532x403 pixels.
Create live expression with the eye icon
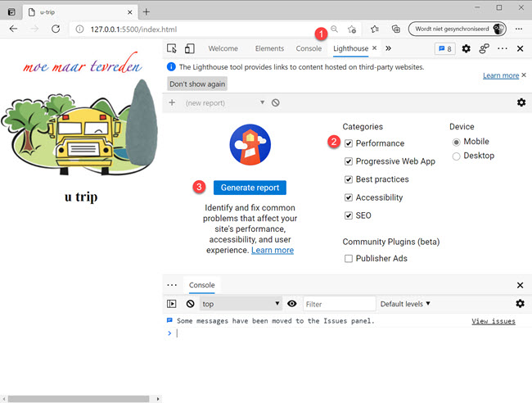coord(292,304)
